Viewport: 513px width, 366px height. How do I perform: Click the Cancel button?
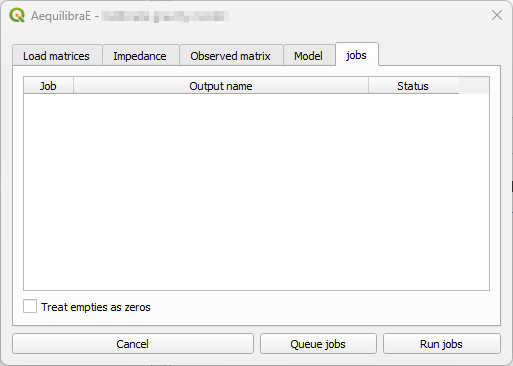click(x=133, y=344)
